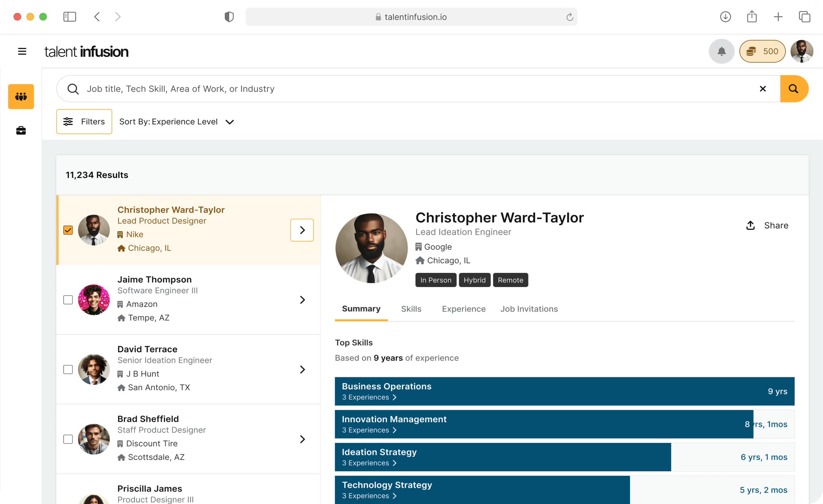
Task: Expand Brad Sheffield's profile chevron
Action: [x=302, y=439]
